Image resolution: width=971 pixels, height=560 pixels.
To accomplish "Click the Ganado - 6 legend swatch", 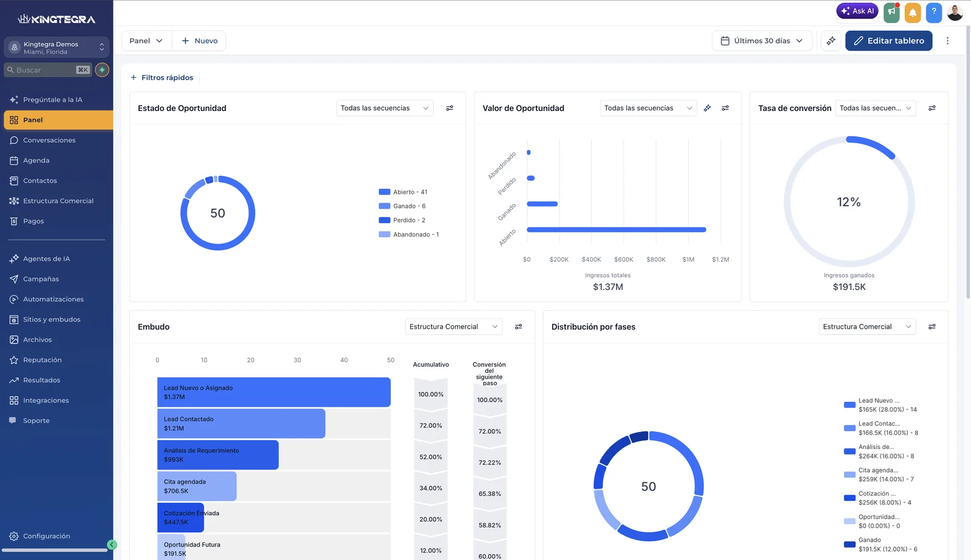I will click(x=384, y=206).
